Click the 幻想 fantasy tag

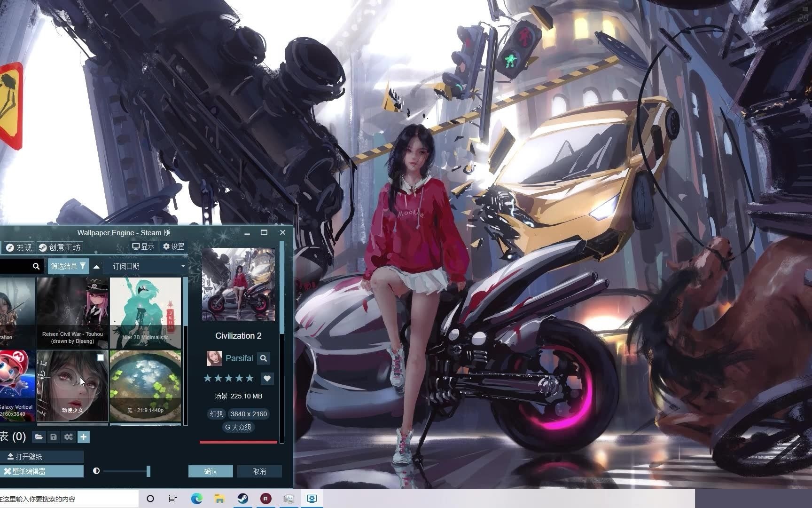pyautogui.click(x=217, y=414)
